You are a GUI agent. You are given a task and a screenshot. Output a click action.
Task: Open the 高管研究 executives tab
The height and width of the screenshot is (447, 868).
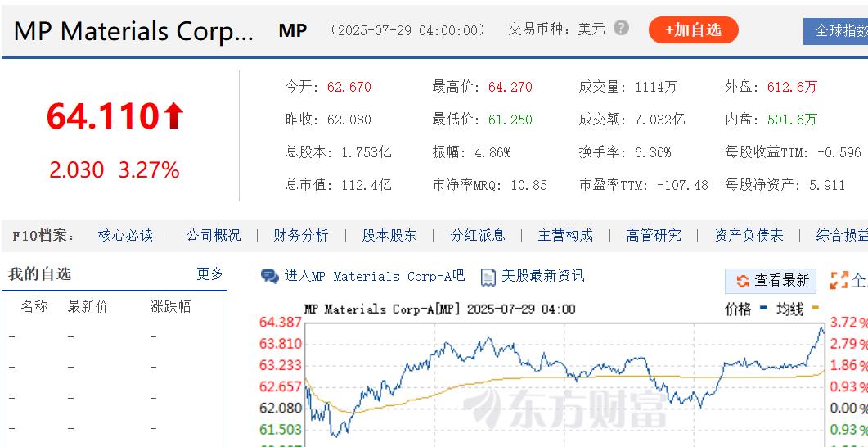click(653, 236)
